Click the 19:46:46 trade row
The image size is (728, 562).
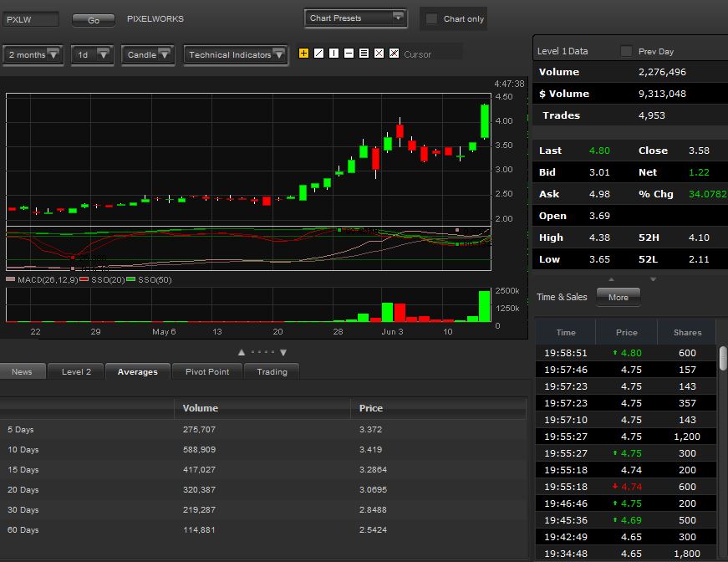[x=625, y=503]
